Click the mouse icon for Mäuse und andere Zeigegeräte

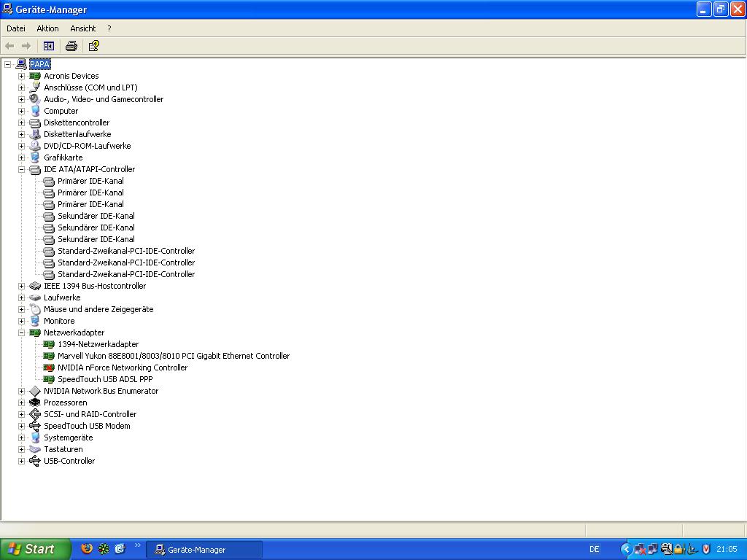35,309
